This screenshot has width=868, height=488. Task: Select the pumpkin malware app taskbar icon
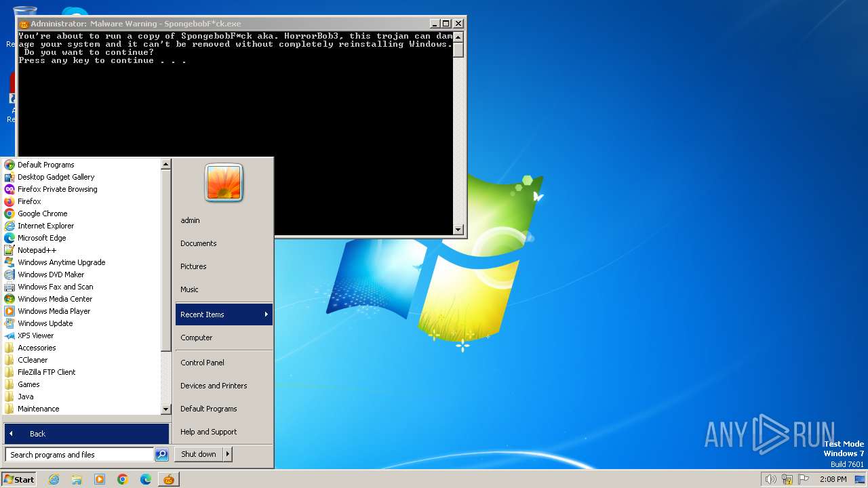pos(168,479)
